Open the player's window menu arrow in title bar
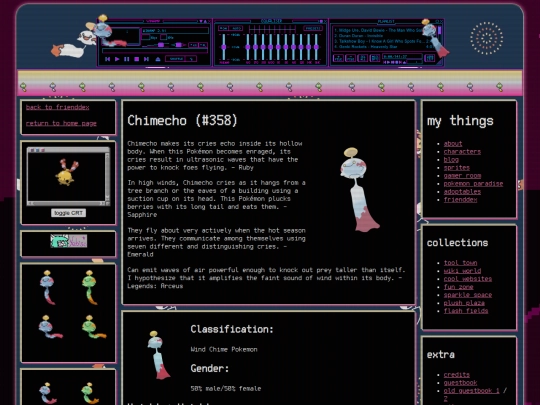This screenshot has width=540, height=405. 201,21
